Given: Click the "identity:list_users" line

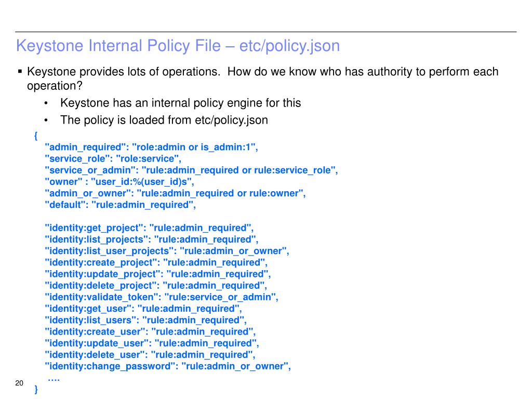Looking at the screenshot, I should pos(146,320).
